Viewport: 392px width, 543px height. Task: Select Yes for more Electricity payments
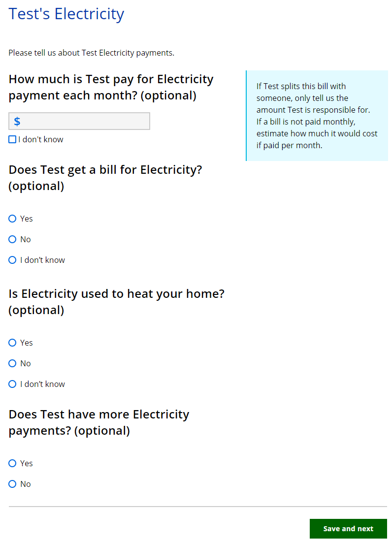[13, 463]
